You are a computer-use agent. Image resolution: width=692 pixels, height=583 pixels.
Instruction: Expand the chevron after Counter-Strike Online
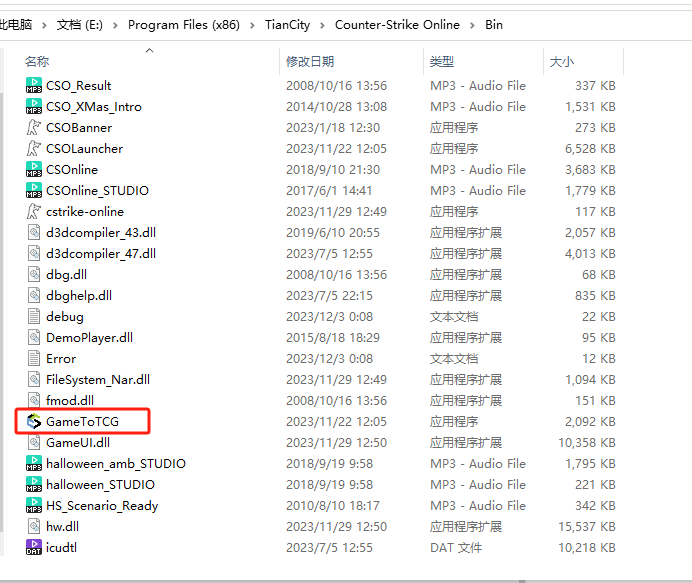tap(472, 25)
